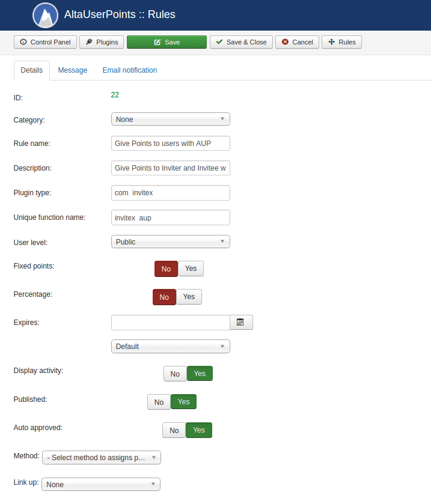431x504 pixels.
Task: Open the Link up dropdown
Action: (100, 484)
